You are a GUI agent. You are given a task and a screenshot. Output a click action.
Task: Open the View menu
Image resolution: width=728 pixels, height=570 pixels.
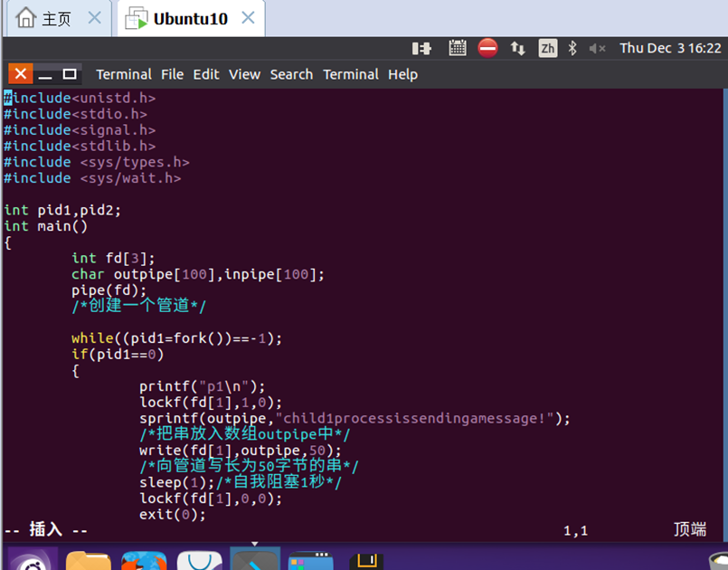pyautogui.click(x=245, y=74)
